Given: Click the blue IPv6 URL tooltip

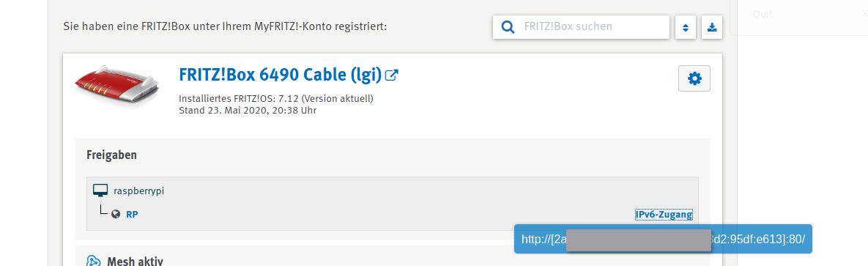Looking at the screenshot, I should [x=663, y=239].
